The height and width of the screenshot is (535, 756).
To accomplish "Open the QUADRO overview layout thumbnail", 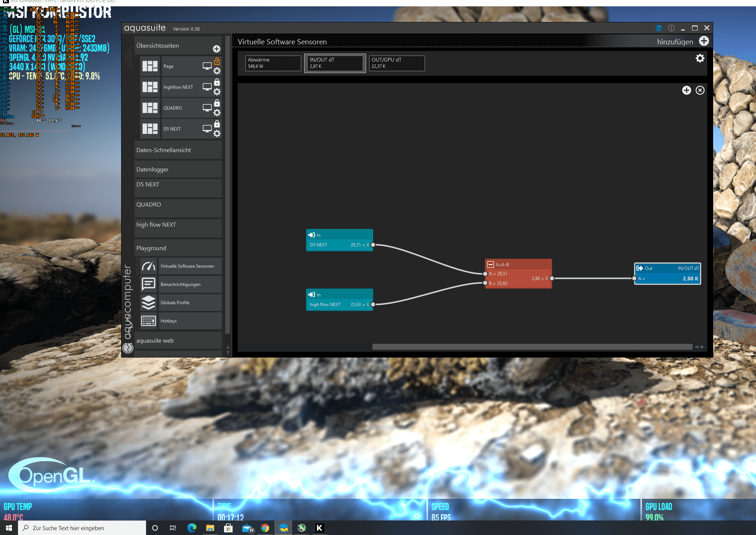I will (150, 108).
